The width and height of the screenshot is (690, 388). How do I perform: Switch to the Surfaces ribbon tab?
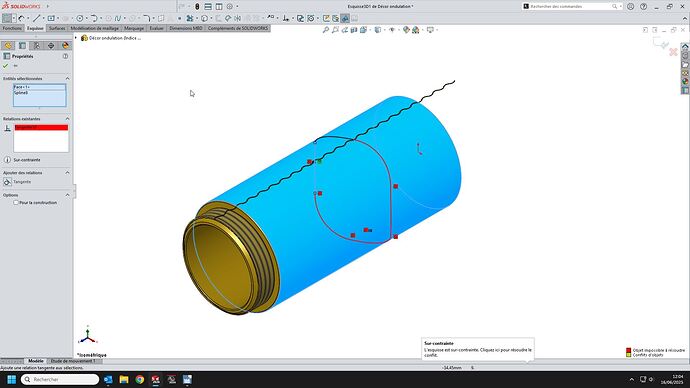coord(57,28)
